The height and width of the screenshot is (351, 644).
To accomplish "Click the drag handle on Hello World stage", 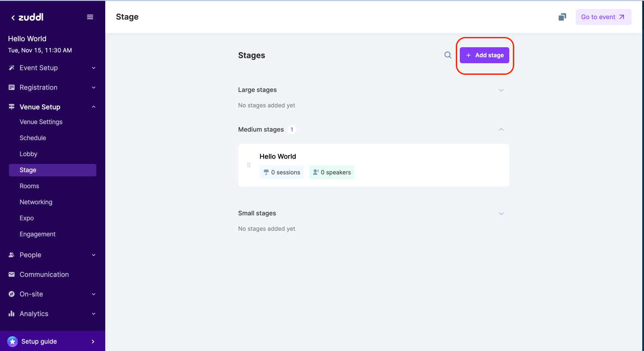I will point(249,165).
